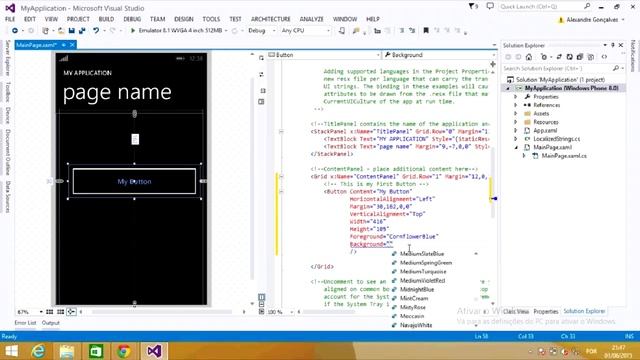
Task: Switch to the Class View tab
Action: (x=516, y=311)
